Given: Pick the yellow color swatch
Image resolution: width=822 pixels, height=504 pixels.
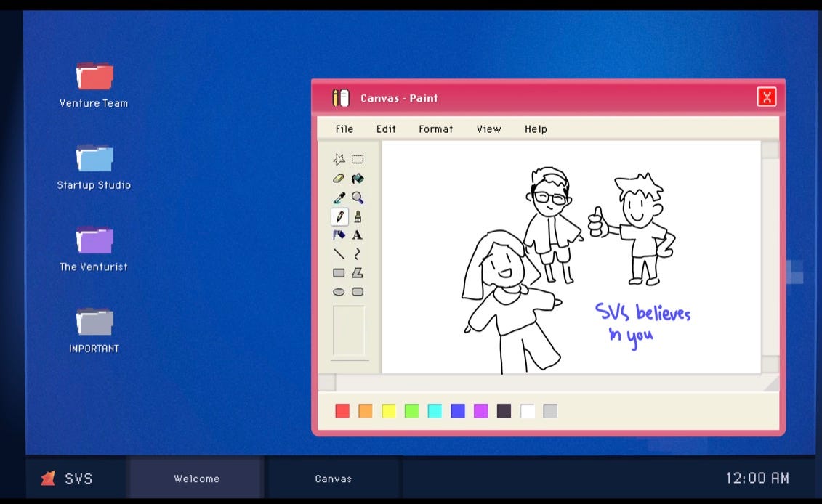Looking at the screenshot, I should tap(388, 411).
